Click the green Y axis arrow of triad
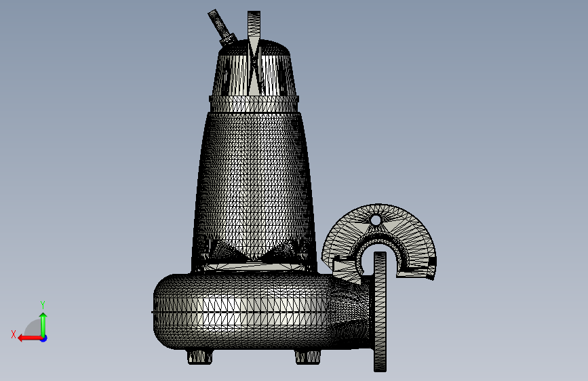Image resolution: width=588 pixels, height=381 pixels. coord(43,324)
